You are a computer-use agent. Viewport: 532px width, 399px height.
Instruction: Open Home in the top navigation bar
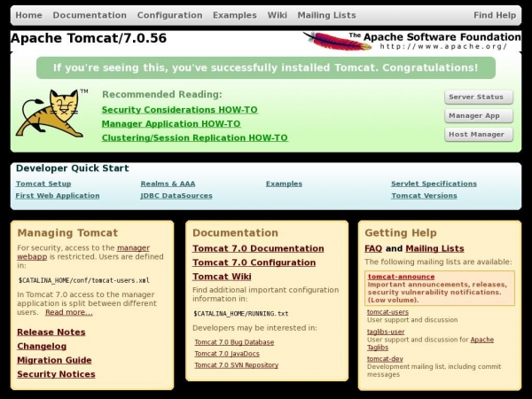29,15
